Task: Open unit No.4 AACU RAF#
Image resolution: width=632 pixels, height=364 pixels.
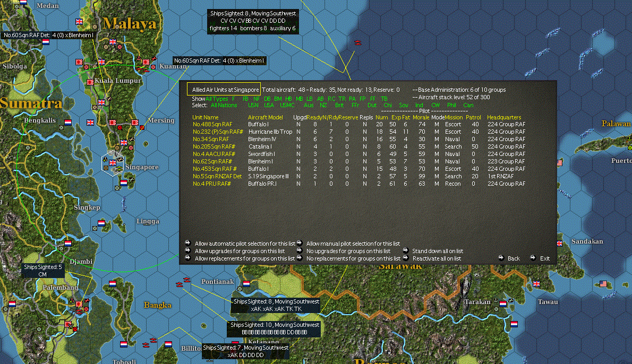Action: click(x=213, y=154)
